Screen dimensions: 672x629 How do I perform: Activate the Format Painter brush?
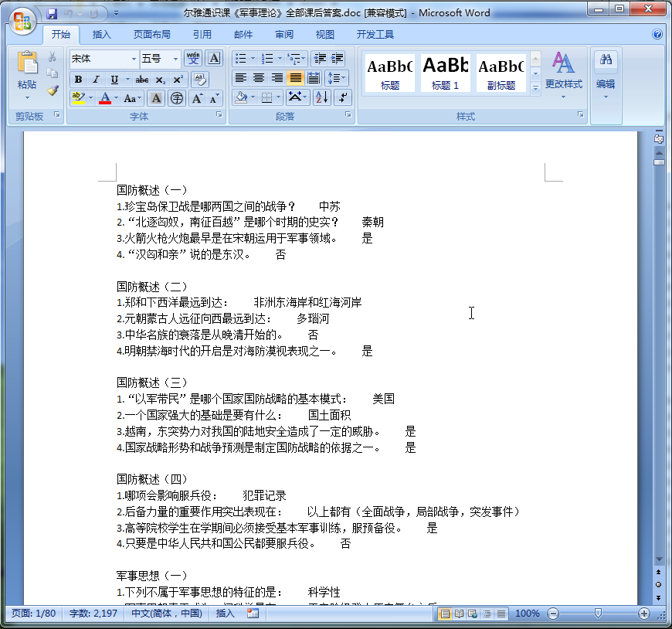pyautogui.click(x=53, y=90)
